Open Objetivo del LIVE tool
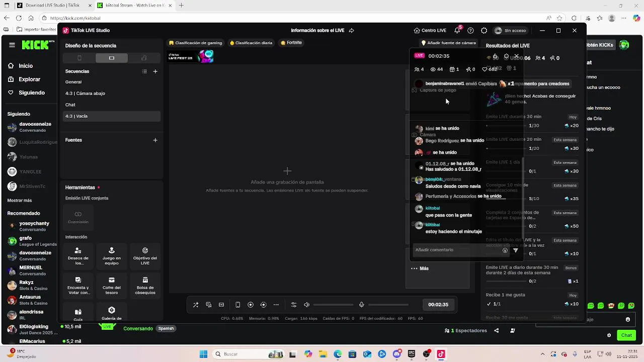644x362 pixels. (x=145, y=256)
